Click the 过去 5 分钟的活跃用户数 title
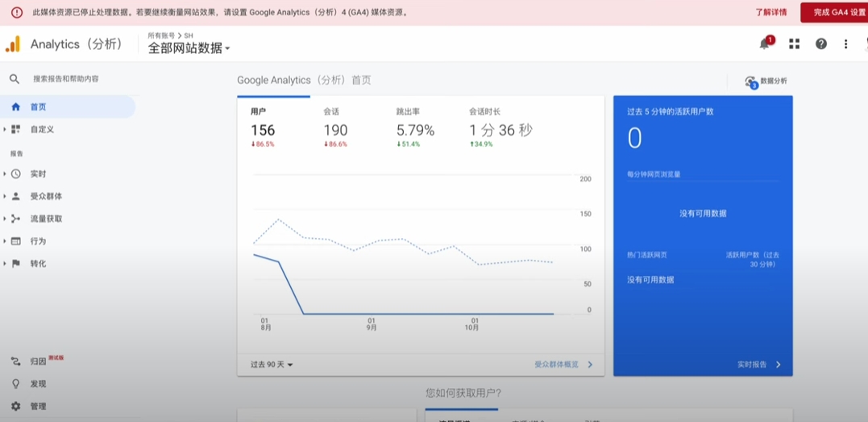 coord(671,111)
